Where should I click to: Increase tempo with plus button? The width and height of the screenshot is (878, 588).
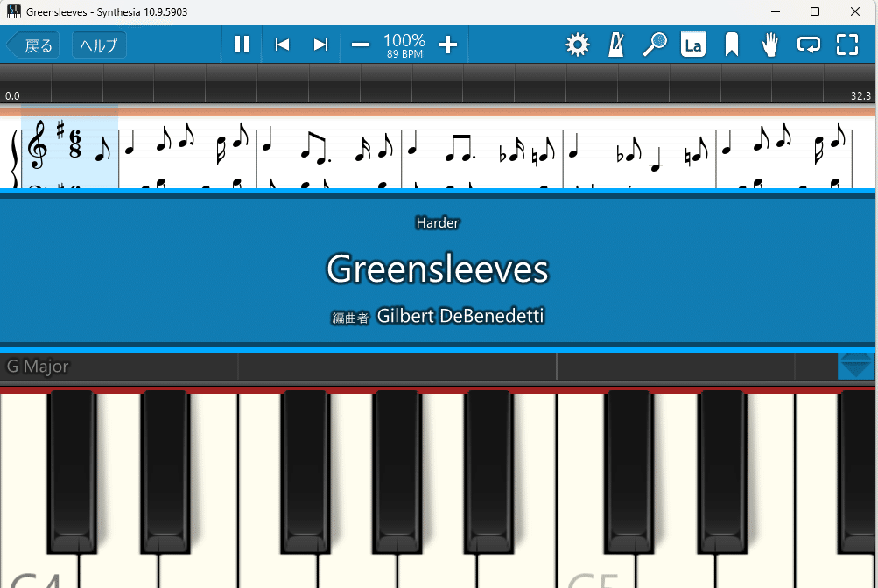tap(448, 45)
